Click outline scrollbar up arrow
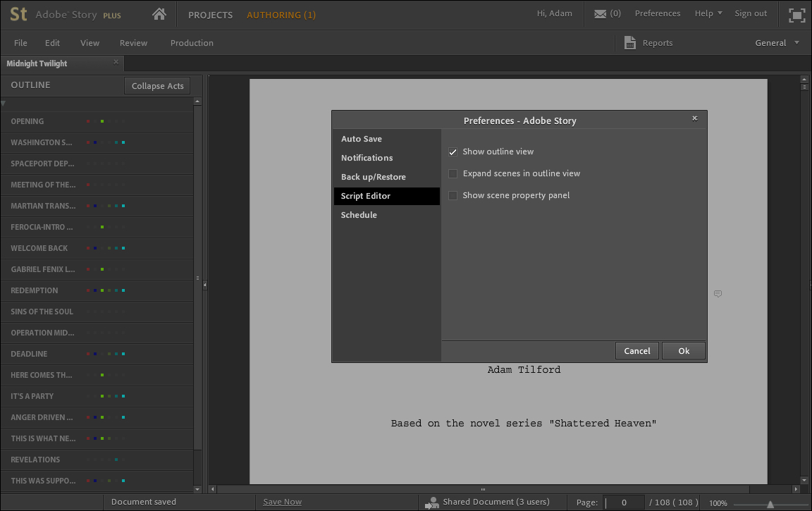 point(197,101)
